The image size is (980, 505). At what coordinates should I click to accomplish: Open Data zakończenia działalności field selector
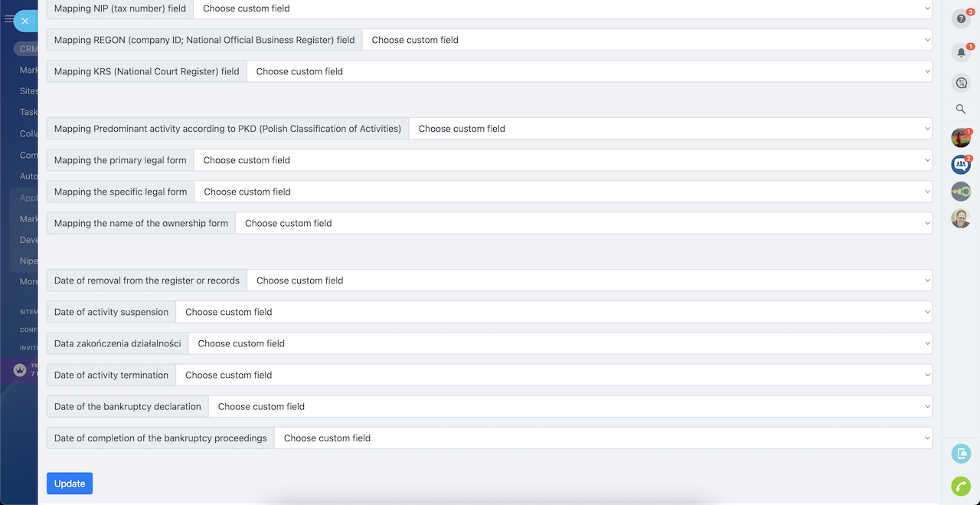[560, 343]
